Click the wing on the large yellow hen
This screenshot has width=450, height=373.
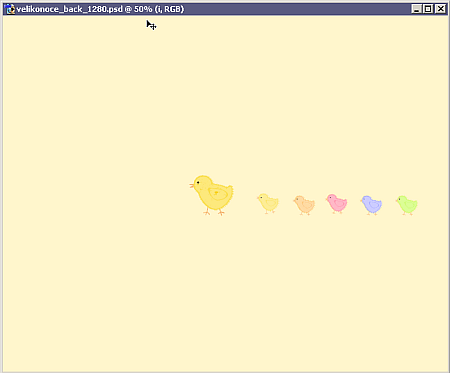(218, 194)
